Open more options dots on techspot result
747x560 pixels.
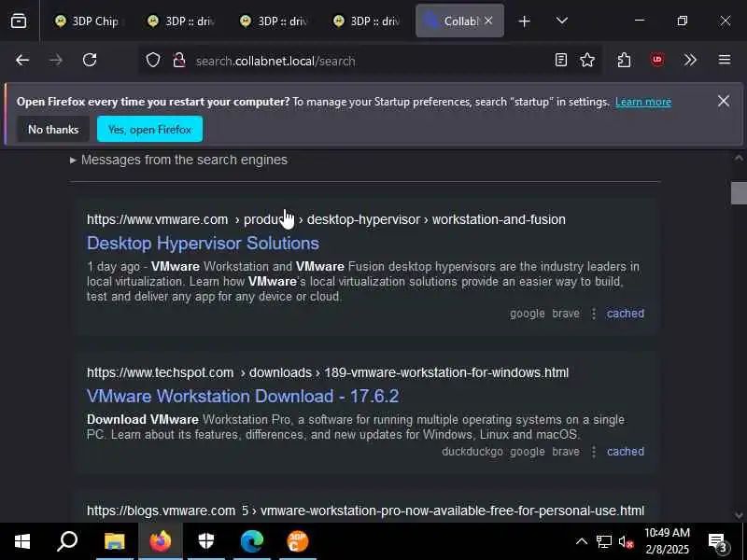pyautogui.click(x=594, y=452)
